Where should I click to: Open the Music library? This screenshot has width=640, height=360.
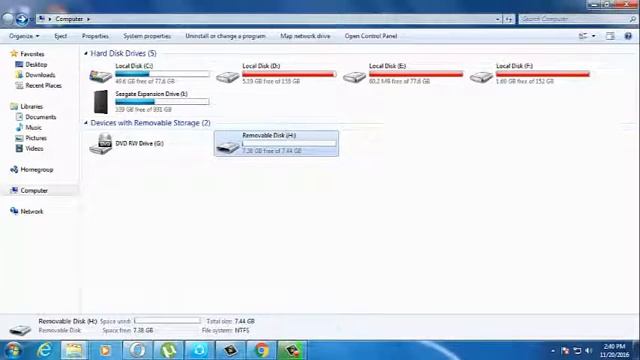coord(33,128)
